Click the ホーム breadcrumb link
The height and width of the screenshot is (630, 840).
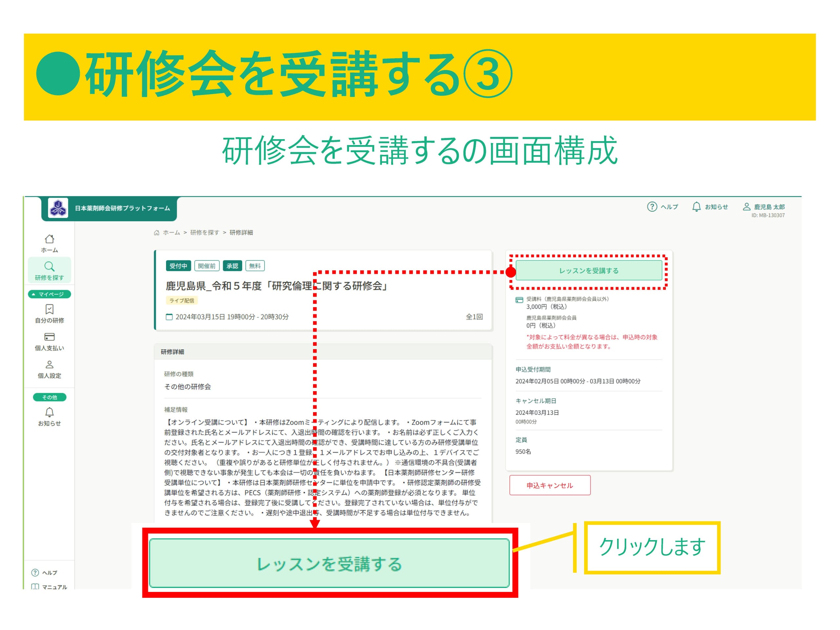tap(171, 232)
